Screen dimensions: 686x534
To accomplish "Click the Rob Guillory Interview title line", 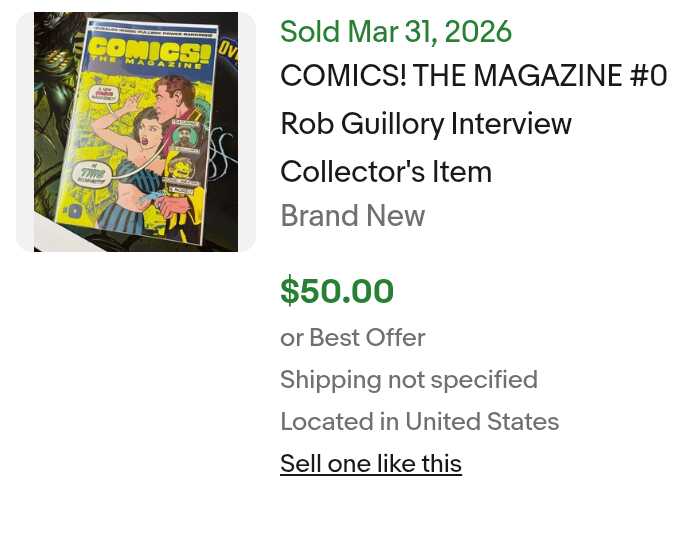I will tap(426, 124).
